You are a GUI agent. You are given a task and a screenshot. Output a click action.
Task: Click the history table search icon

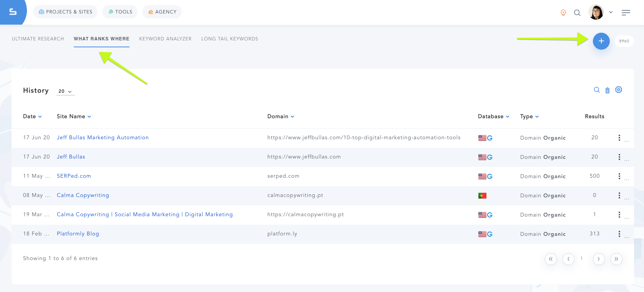pyautogui.click(x=597, y=90)
